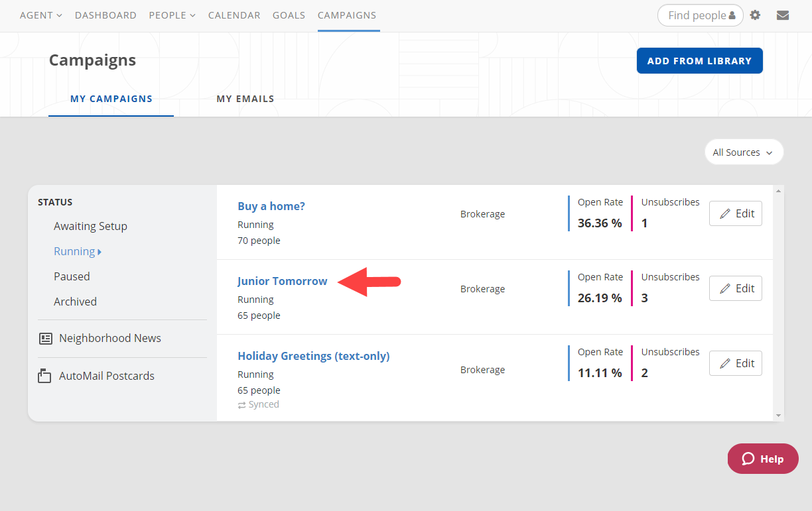Expand the Agent dropdown menu
Viewport: 812px width, 511px height.
click(40, 15)
